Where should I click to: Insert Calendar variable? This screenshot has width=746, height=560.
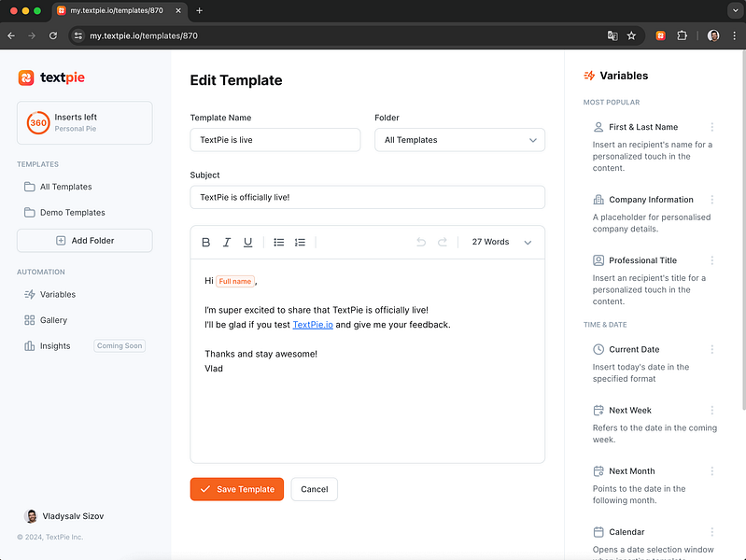click(626, 532)
